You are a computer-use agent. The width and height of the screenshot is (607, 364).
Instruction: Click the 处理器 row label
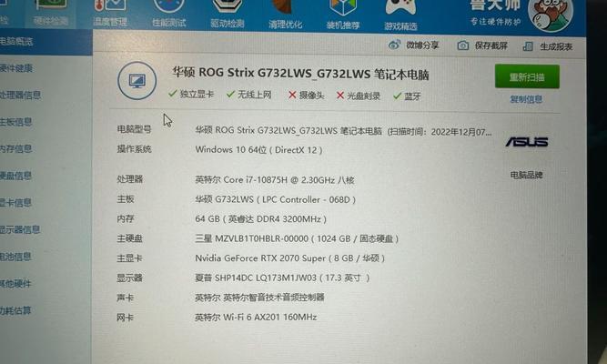click(x=130, y=179)
